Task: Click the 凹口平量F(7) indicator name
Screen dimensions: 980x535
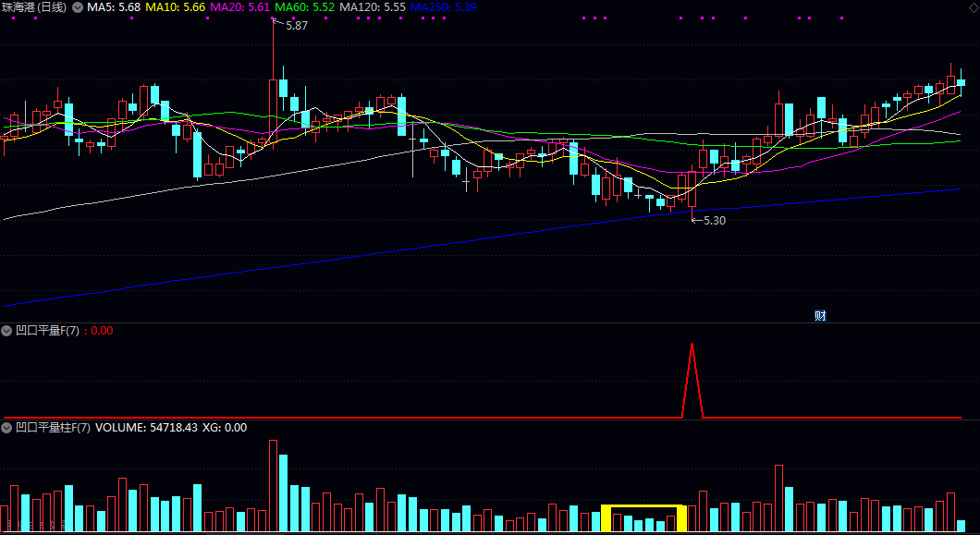Action: click(47, 331)
